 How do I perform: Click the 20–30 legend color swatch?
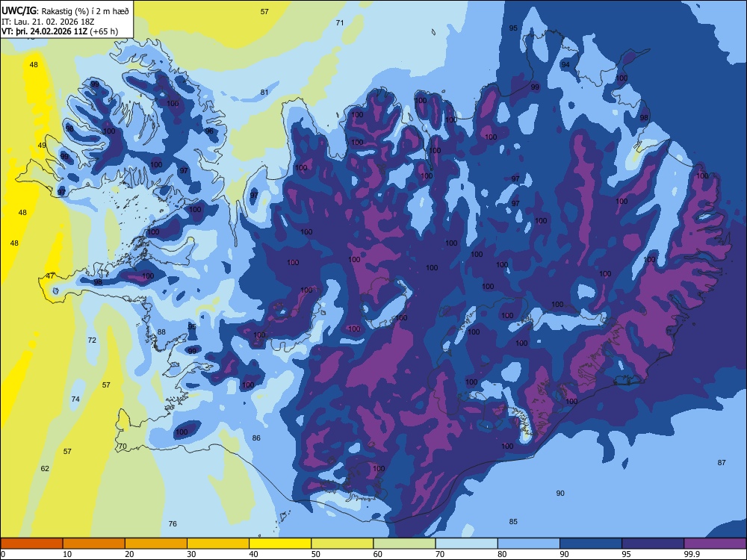tap(156, 544)
